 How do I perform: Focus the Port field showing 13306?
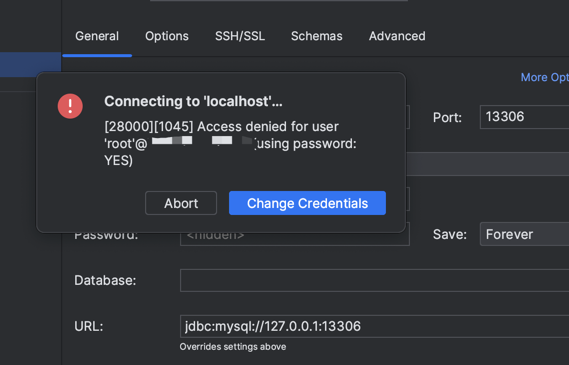524,117
